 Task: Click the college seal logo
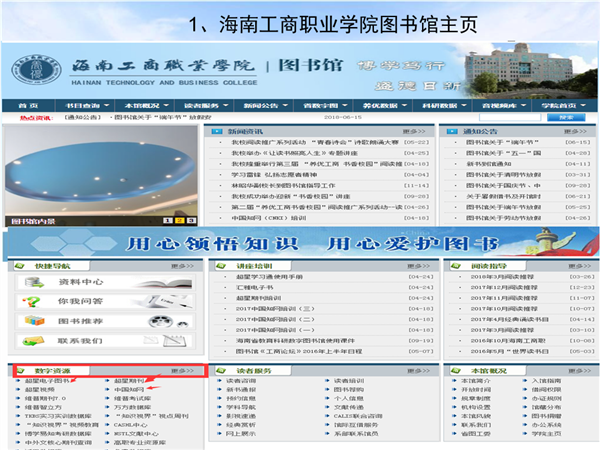click(x=36, y=70)
